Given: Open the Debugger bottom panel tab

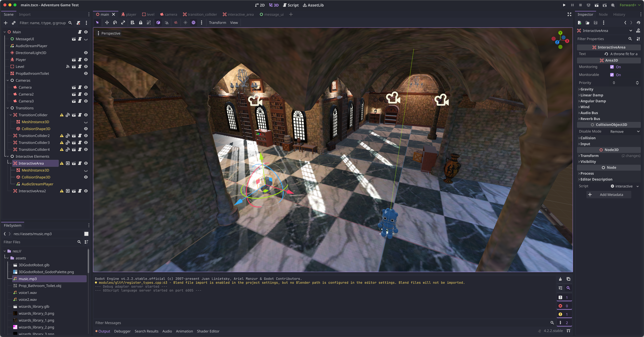Looking at the screenshot, I should point(122,331).
